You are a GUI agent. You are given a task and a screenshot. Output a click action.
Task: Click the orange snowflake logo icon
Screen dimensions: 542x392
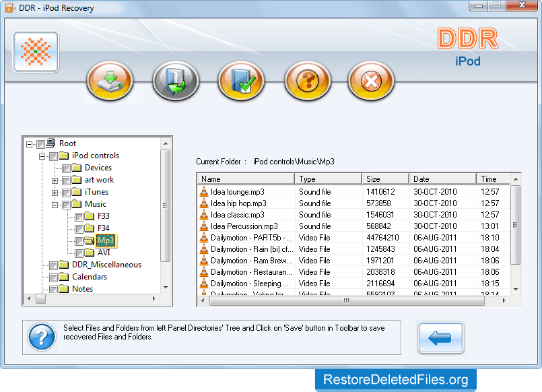tap(36, 52)
